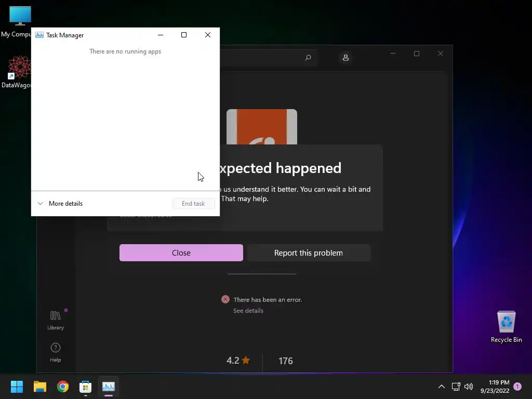Click the 4.2 star rating
The image size is (532, 399).
pos(238,361)
